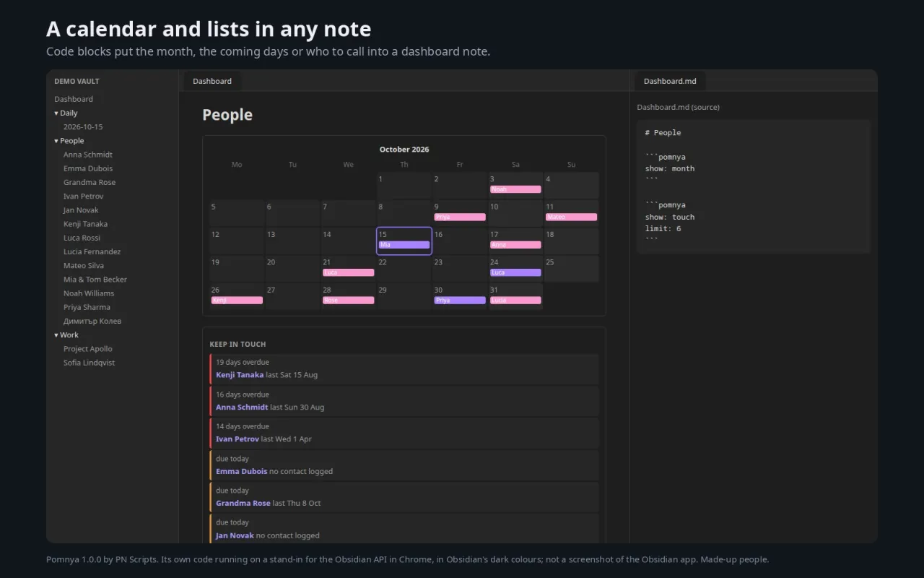Follow the Ivan Petrov link, 14 days overdue
The image size is (924, 578).
pyautogui.click(x=237, y=439)
